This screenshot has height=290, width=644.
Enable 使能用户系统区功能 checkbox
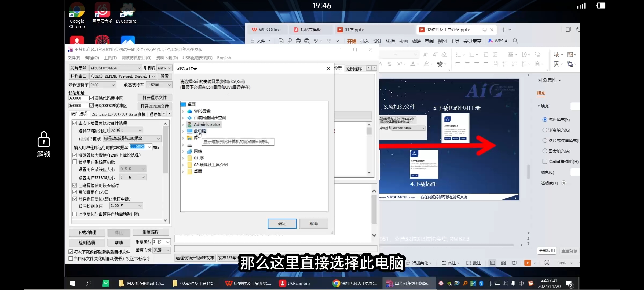tap(75, 162)
